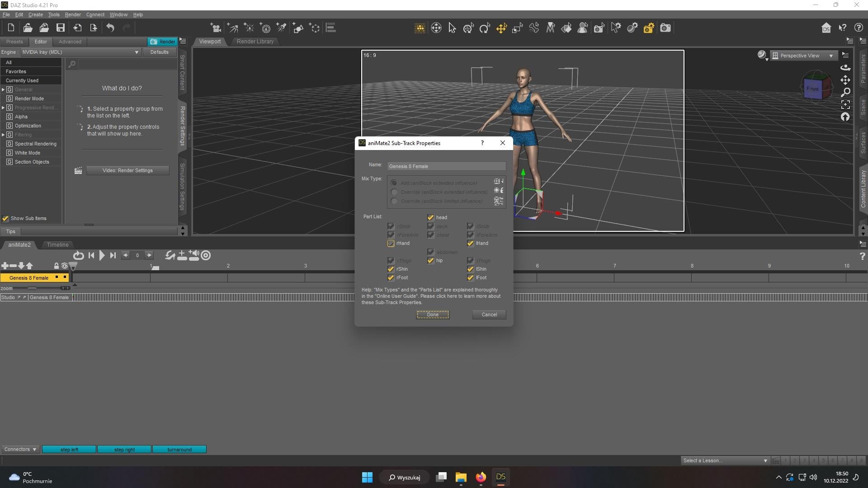Click the Save scene toolbar icon
The image size is (868, 488).
[60, 28]
